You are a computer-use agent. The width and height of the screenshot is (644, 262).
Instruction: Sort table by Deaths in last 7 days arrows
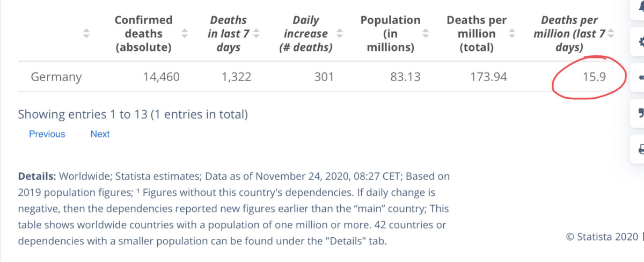tap(256, 33)
